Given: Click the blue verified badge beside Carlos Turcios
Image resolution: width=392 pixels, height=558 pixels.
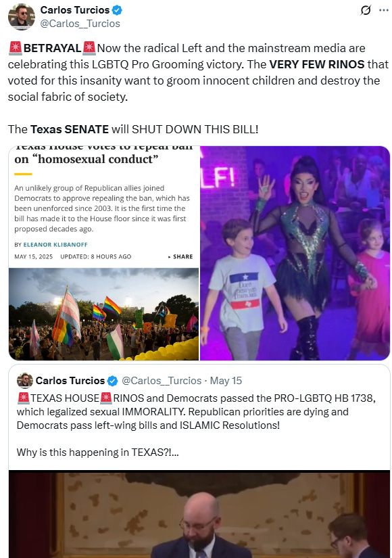Looking at the screenshot, I should [x=117, y=10].
